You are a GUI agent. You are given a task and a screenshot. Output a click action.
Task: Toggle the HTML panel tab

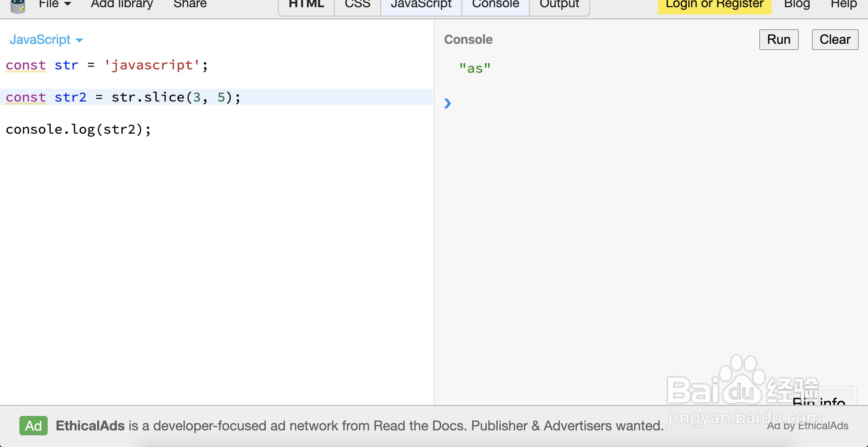pyautogui.click(x=306, y=5)
